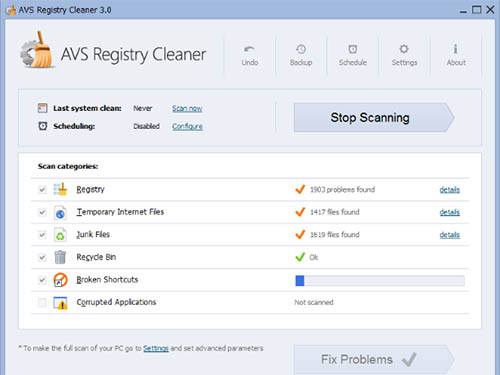Screen dimensions: 500x375
Task: Stop the scan with Stop Scanning button
Action: tap(374, 118)
